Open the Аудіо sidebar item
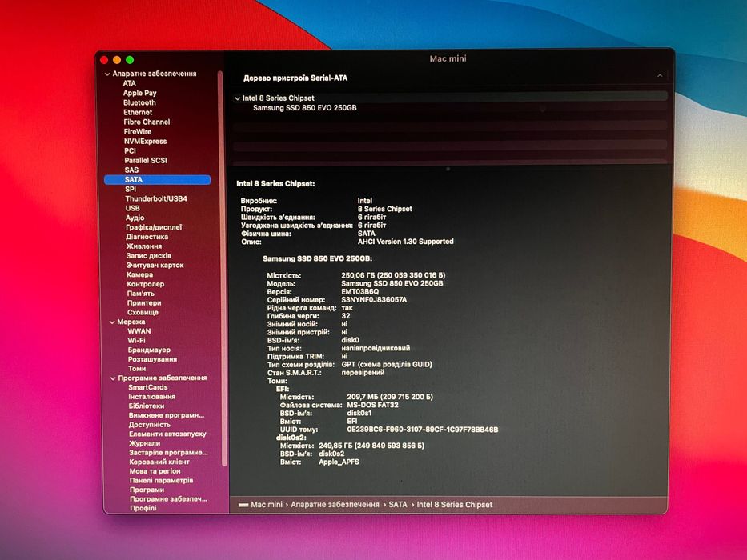The width and height of the screenshot is (747, 560). pos(135,218)
